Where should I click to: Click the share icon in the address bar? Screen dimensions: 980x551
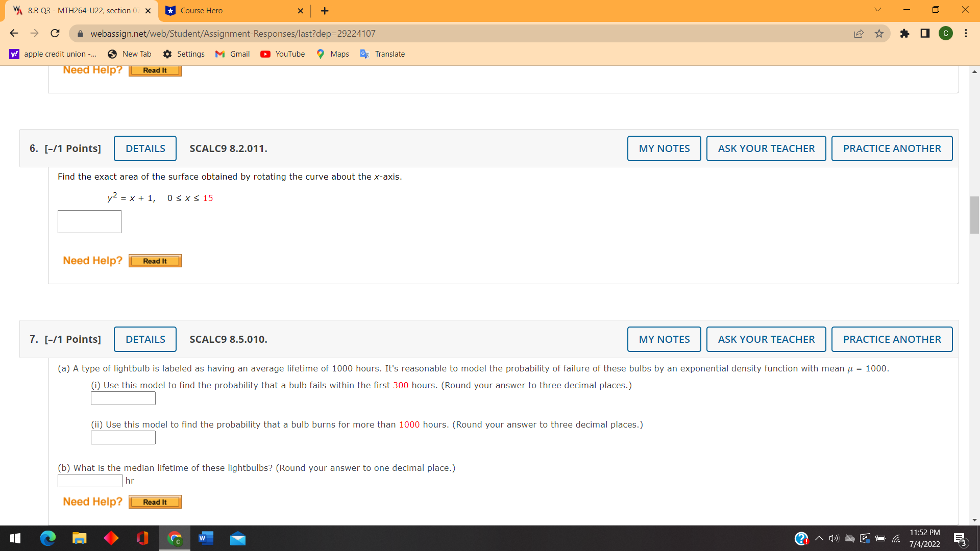[x=859, y=33]
